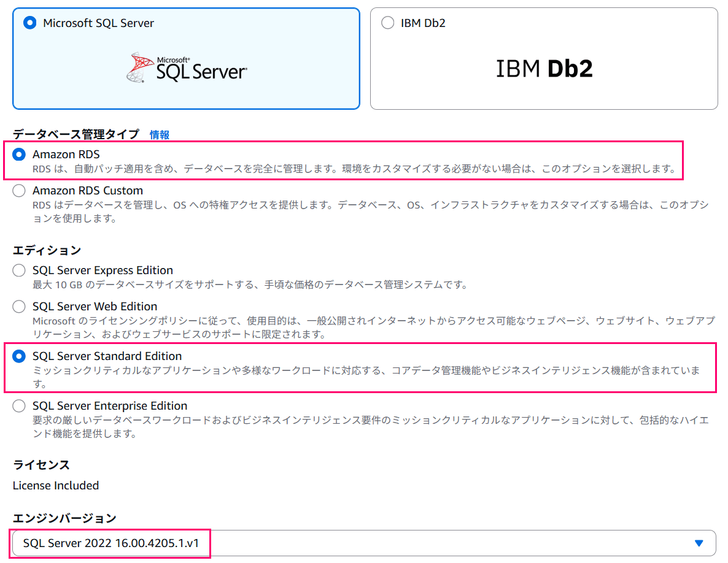The width and height of the screenshot is (728, 563).
Task: Click the Express Edition 最大 10 GB description
Action: point(250,285)
